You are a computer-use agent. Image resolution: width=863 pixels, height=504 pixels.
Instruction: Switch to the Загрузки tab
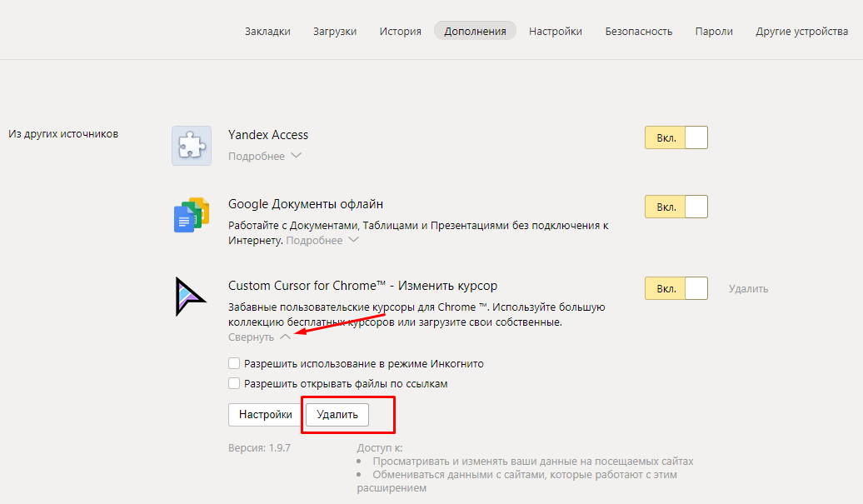(335, 32)
